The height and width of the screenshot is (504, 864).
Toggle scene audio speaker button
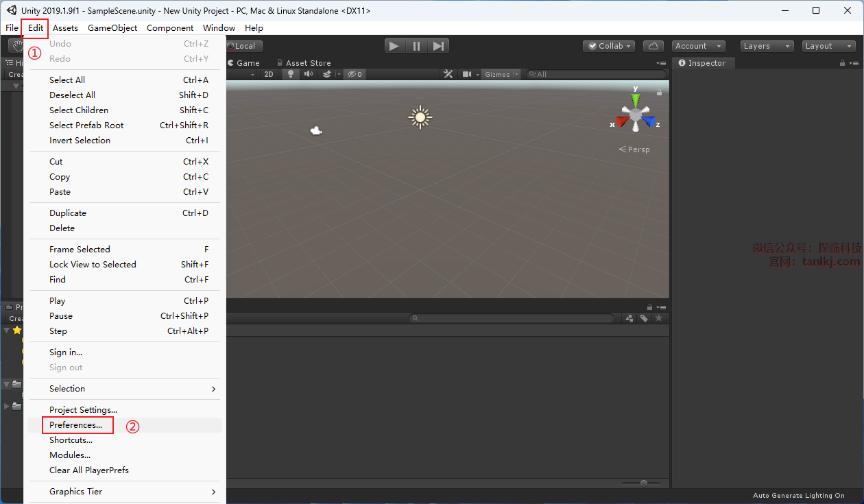click(309, 74)
